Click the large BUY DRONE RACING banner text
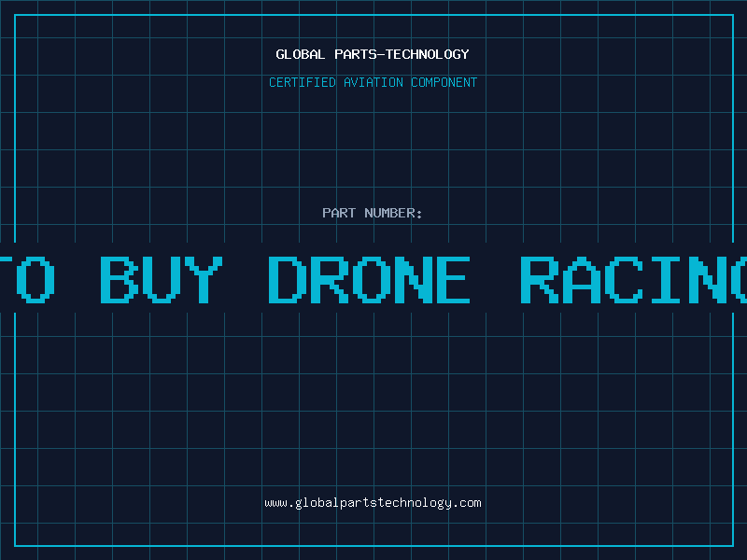 click(x=424, y=280)
